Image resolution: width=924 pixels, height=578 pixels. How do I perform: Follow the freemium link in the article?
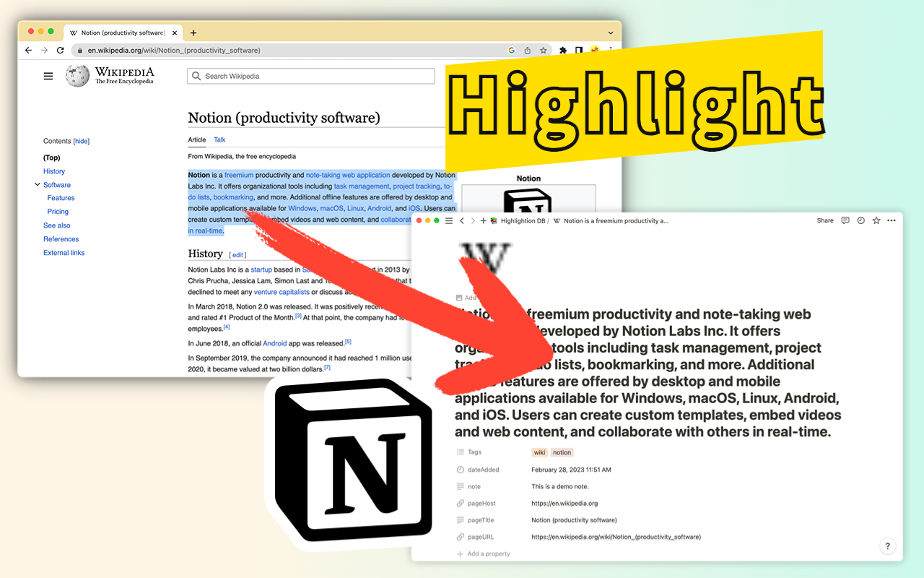tap(239, 175)
